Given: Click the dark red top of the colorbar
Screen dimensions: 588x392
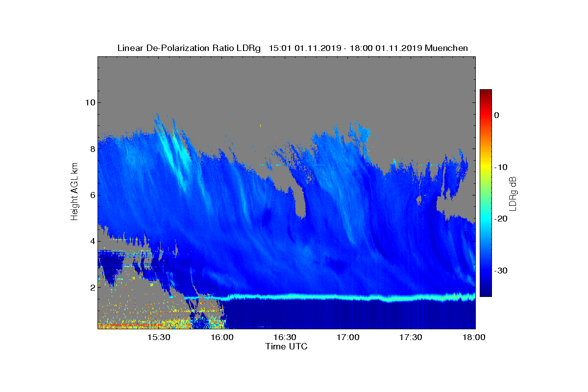Looking at the screenshot, I should tap(486, 93).
